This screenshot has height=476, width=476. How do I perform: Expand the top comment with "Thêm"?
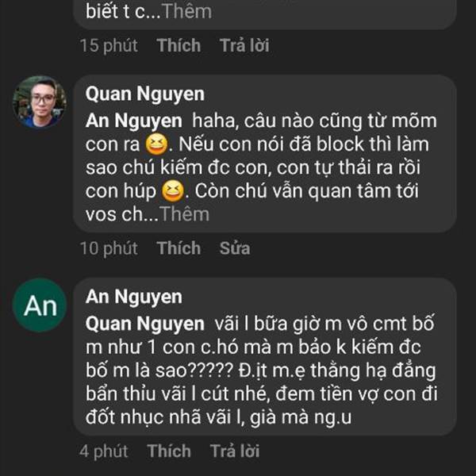(x=187, y=12)
